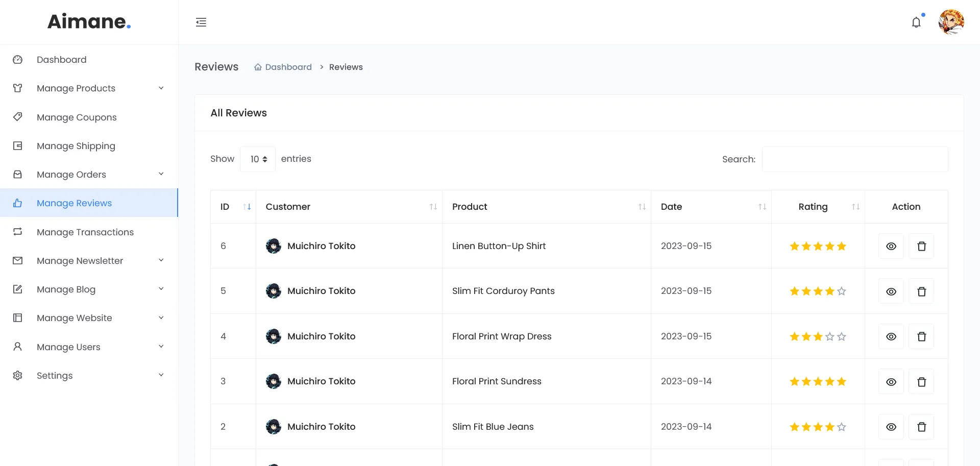View the Linen Button-Up Shirt review
The image size is (980, 466).
pyautogui.click(x=891, y=246)
